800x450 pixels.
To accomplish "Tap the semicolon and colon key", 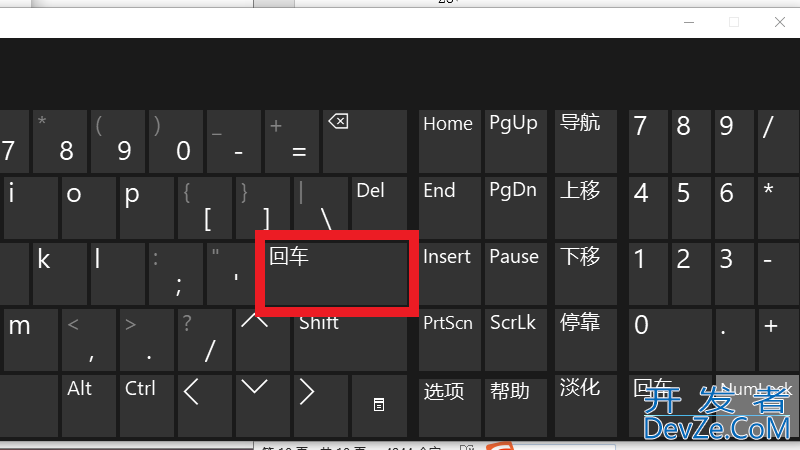I will (x=176, y=274).
